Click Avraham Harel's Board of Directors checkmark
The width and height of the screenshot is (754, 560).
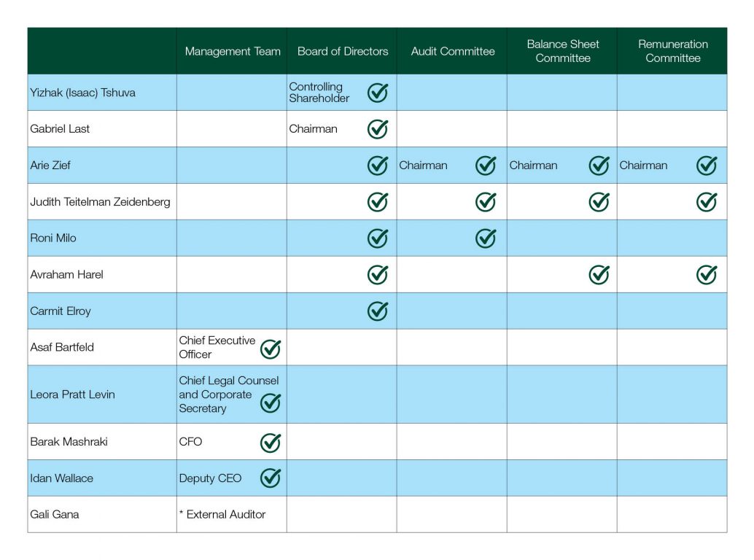378,274
